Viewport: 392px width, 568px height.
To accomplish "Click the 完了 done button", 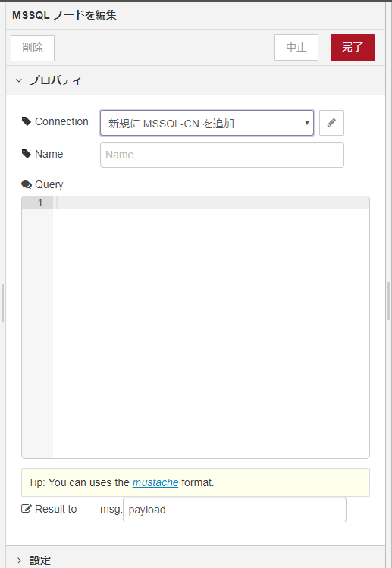I will point(352,48).
